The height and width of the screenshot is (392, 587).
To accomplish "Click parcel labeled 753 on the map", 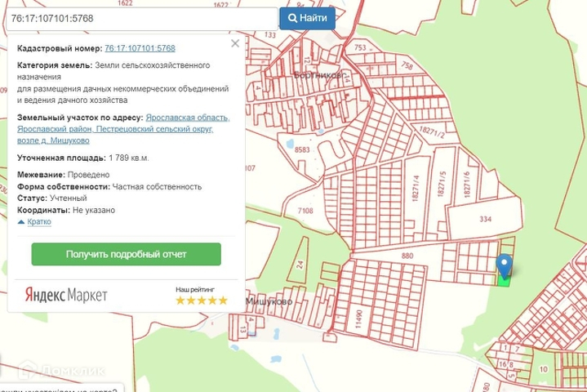I will [360, 47].
